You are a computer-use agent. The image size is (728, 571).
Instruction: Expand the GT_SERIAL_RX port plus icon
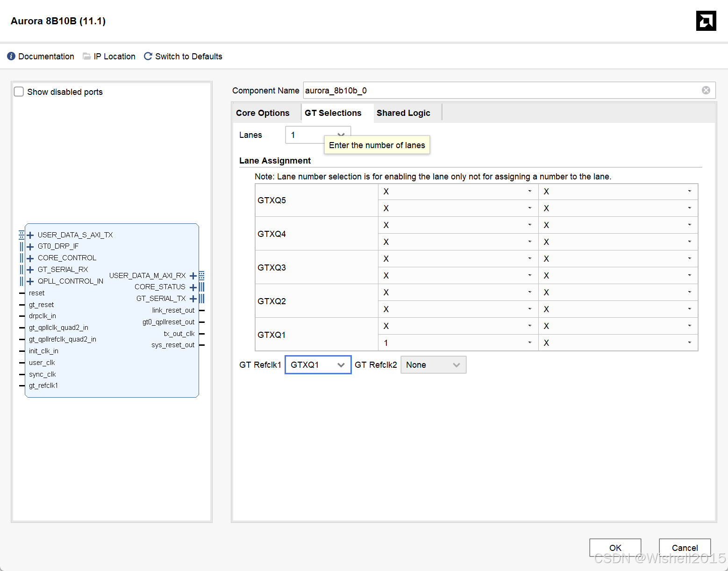[30, 270]
